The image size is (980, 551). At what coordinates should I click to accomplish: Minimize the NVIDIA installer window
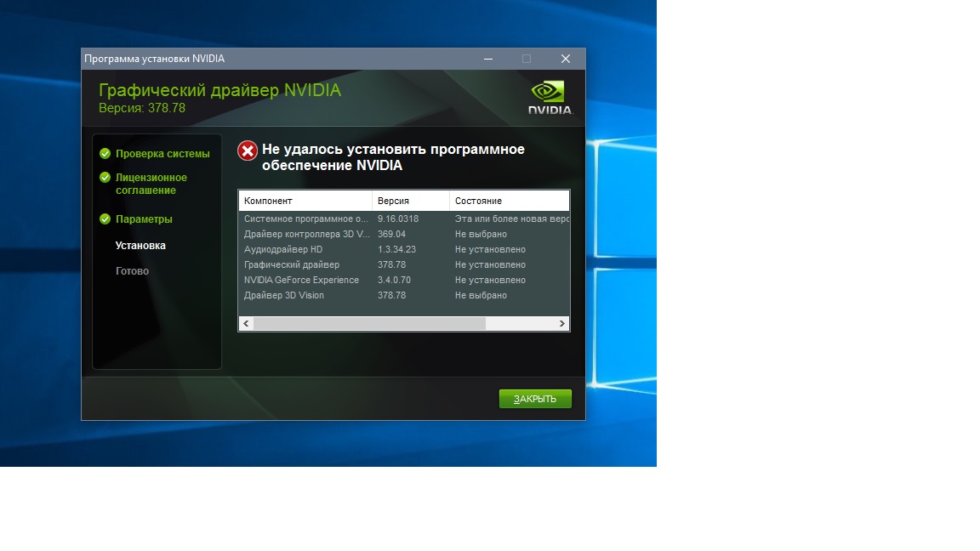click(488, 59)
